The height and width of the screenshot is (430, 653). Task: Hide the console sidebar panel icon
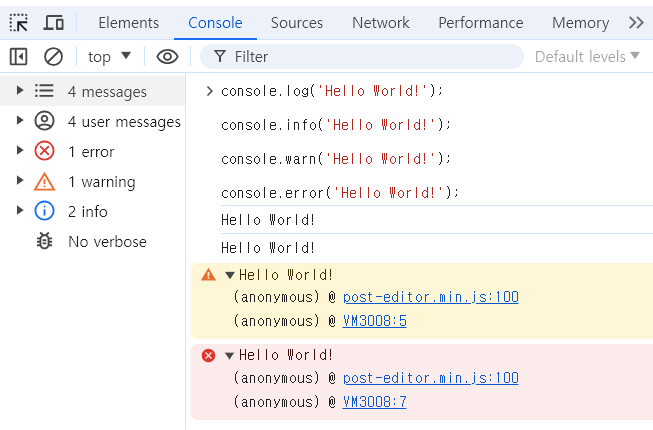pyautogui.click(x=18, y=57)
